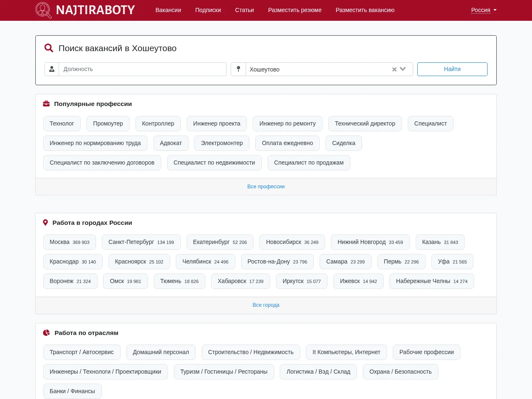View vacancies in Казань

[x=440, y=242]
